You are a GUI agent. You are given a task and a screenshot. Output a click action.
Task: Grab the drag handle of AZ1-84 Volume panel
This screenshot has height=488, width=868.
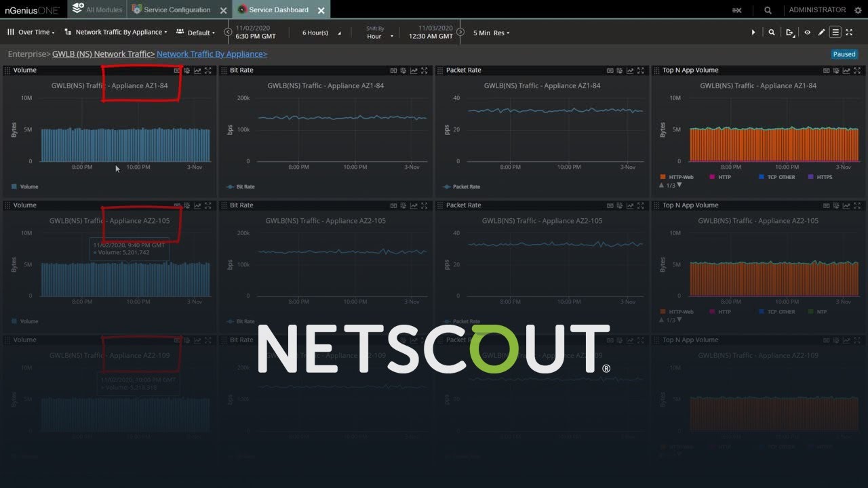click(x=7, y=70)
